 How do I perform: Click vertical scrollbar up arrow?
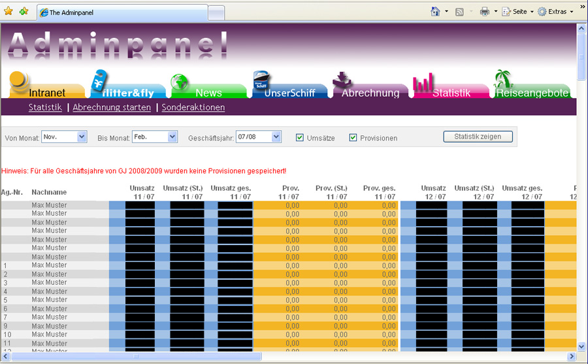coord(581,28)
